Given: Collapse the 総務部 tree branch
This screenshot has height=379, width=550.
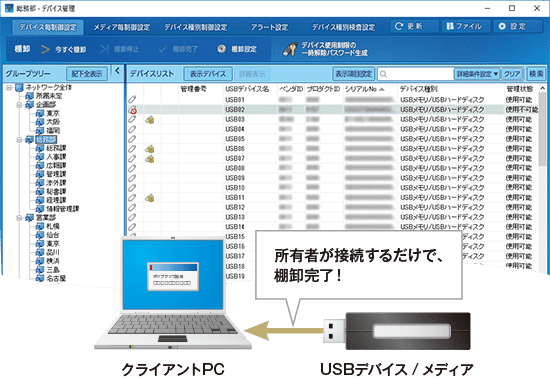Looking at the screenshot, I should [x=20, y=139].
